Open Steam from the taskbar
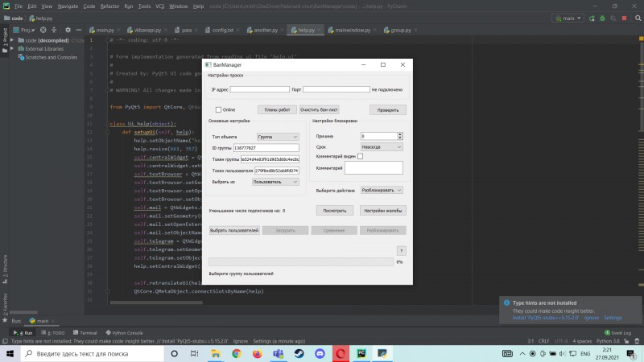Viewport: 644px width, 362px height. tap(299, 353)
